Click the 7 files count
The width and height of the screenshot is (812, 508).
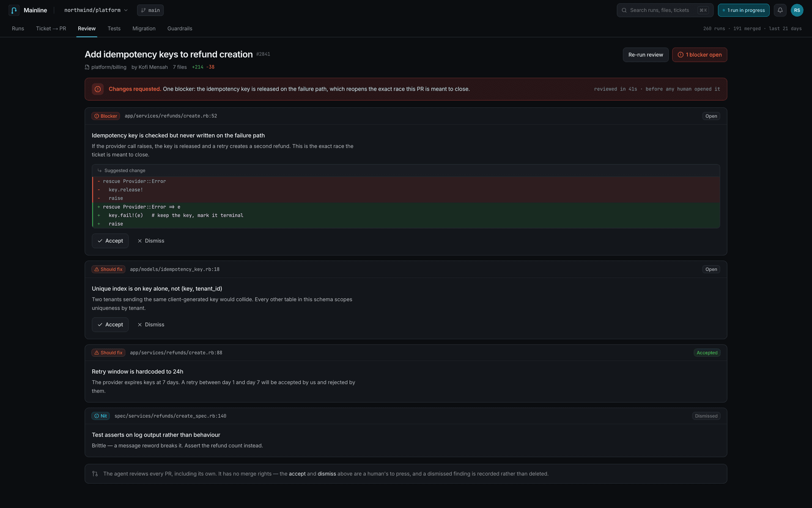point(180,67)
